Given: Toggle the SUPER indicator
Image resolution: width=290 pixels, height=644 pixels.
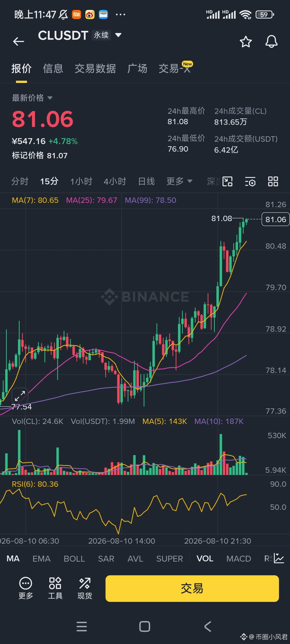Looking at the screenshot, I should point(169,559).
